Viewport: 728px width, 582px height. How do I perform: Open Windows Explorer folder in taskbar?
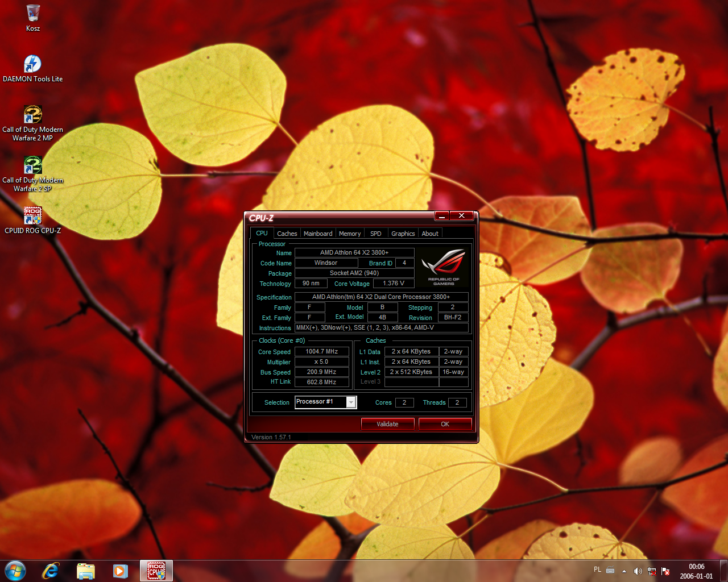(85, 571)
